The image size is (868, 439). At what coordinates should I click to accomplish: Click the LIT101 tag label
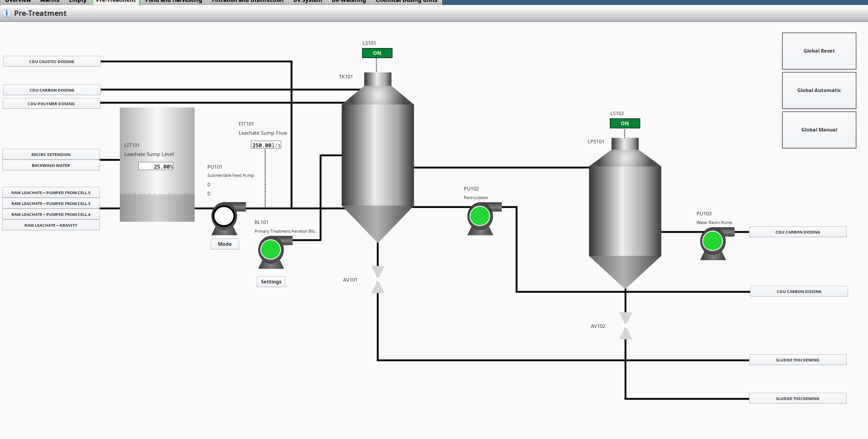point(132,145)
